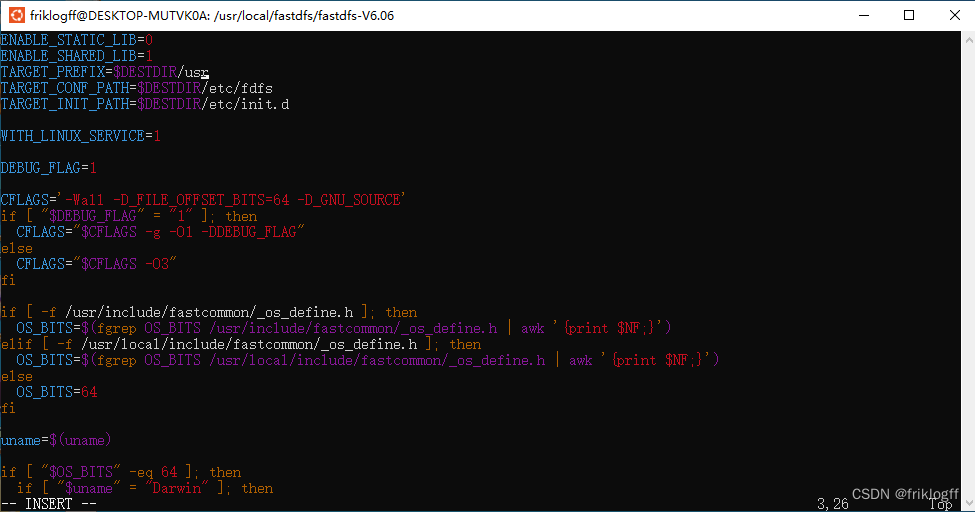Click the window title path text

(212, 16)
